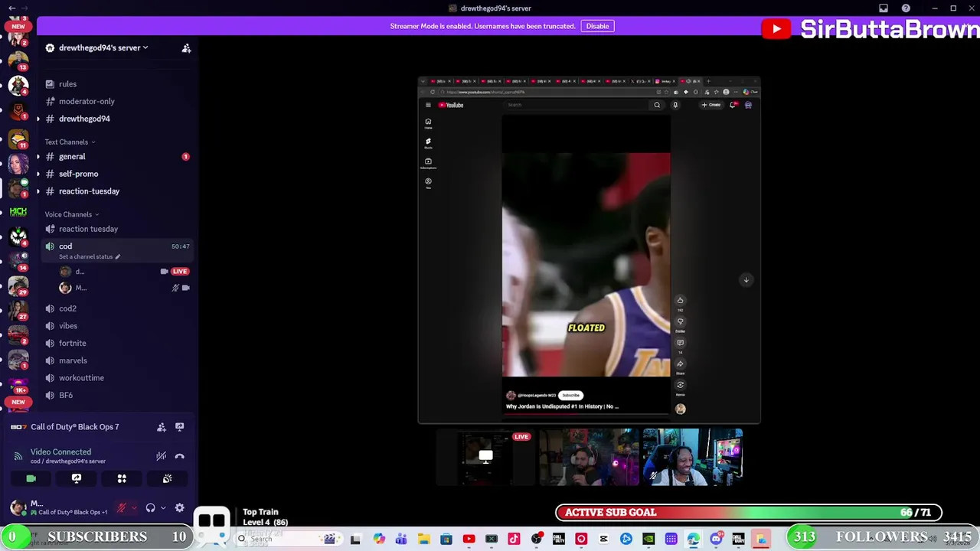The height and width of the screenshot is (551, 980).
Task: Turn off the camera with green button
Action: pyautogui.click(x=31, y=478)
